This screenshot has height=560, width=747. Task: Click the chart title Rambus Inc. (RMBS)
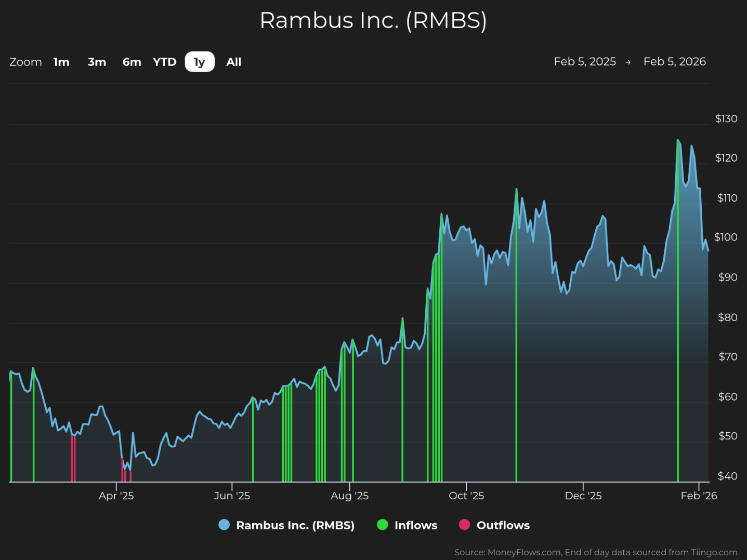coord(373,20)
